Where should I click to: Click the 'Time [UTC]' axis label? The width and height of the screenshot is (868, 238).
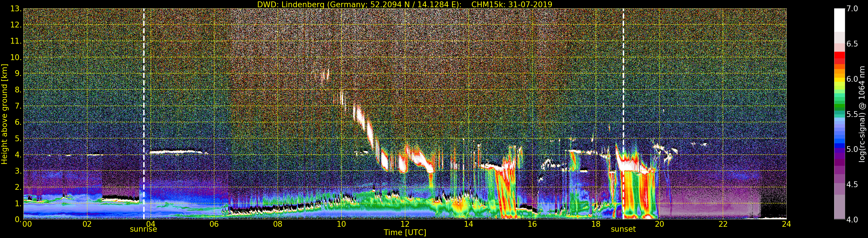tap(405, 232)
